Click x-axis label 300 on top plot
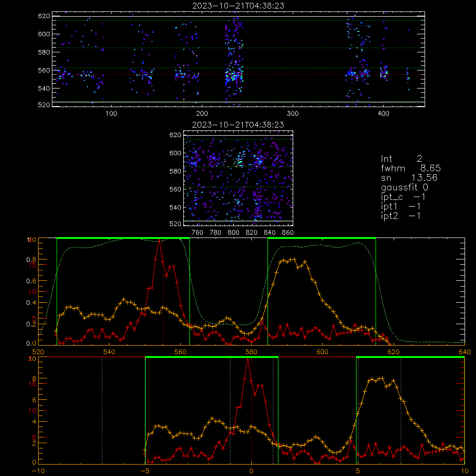 pyautogui.click(x=293, y=113)
